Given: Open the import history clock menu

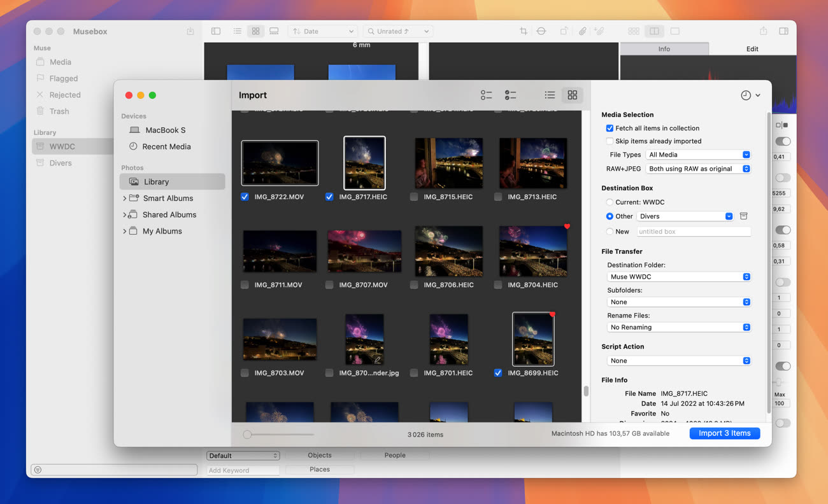Looking at the screenshot, I should coord(750,95).
